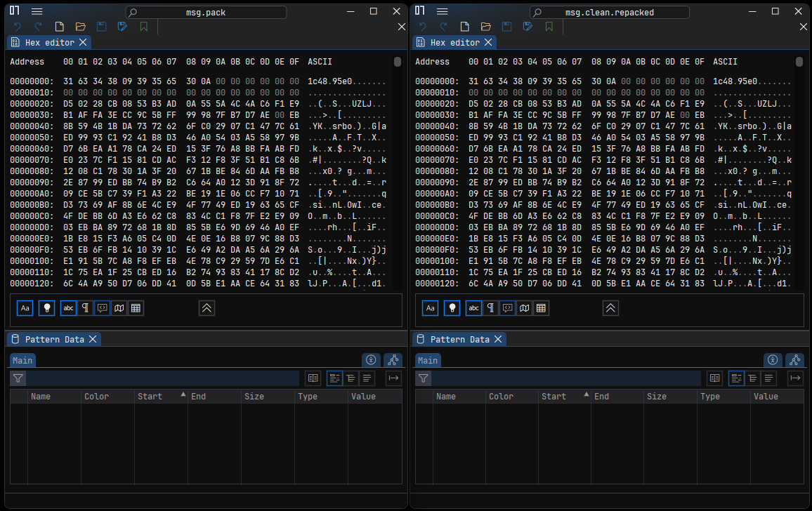Select Hex editor tab in msg.clean.repacked
812x511 pixels.
click(449, 42)
